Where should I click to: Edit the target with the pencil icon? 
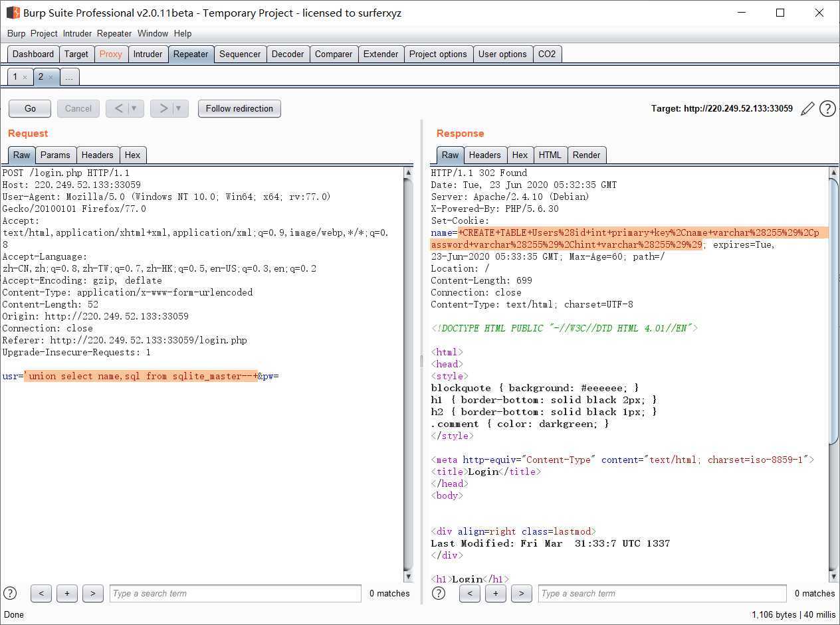pyautogui.click(x=807, y=108)
